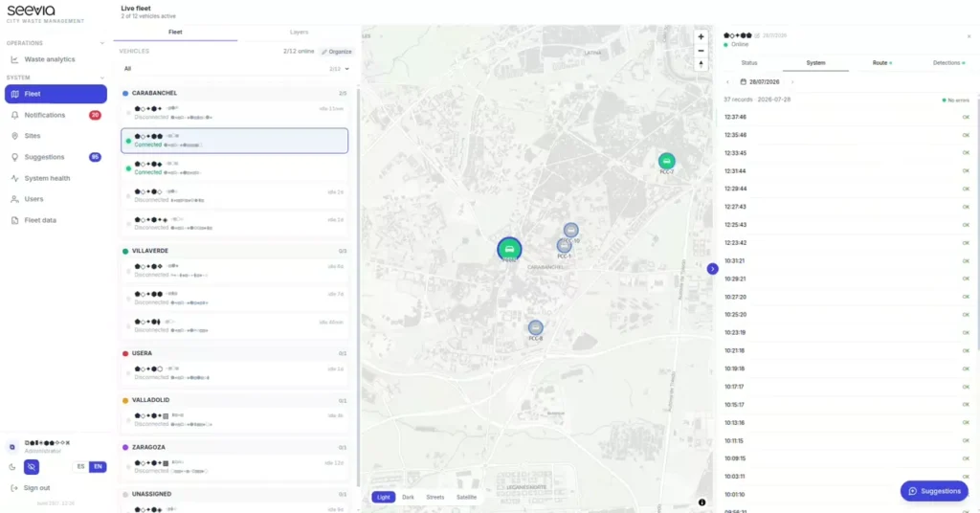The width and height of the screenshot is (980, 513).
Task: Go to previous day in date picker
Action: tap(727, 82)
